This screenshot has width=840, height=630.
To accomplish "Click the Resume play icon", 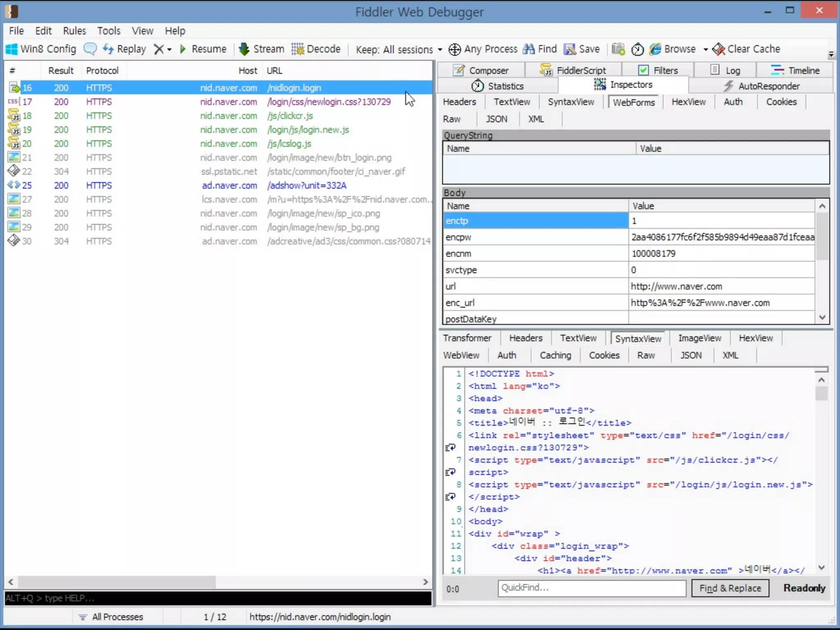I will click(x=183, y=49).
